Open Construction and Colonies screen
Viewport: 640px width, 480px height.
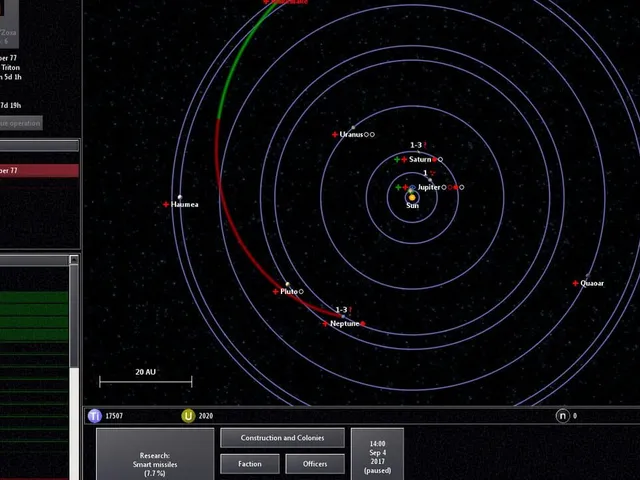tap(282, 438)
